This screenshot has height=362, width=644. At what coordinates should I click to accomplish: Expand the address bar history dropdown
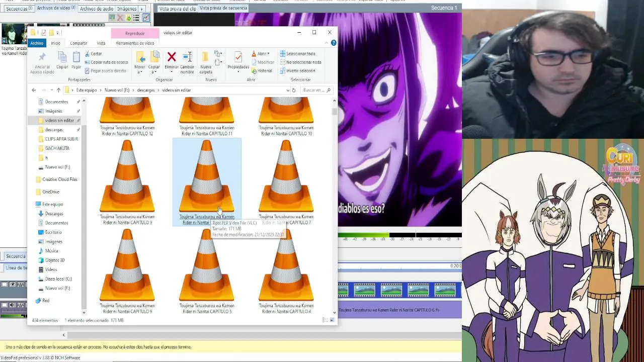pos(287,90)
